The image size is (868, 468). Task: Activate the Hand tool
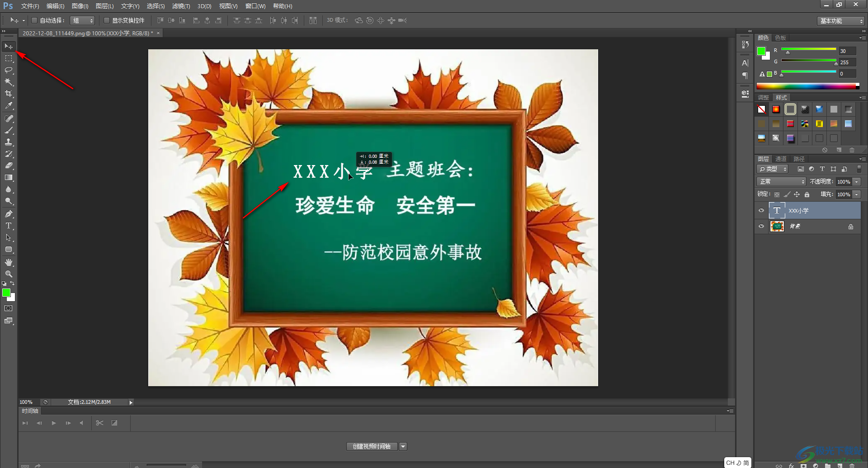tap(9, 262)
